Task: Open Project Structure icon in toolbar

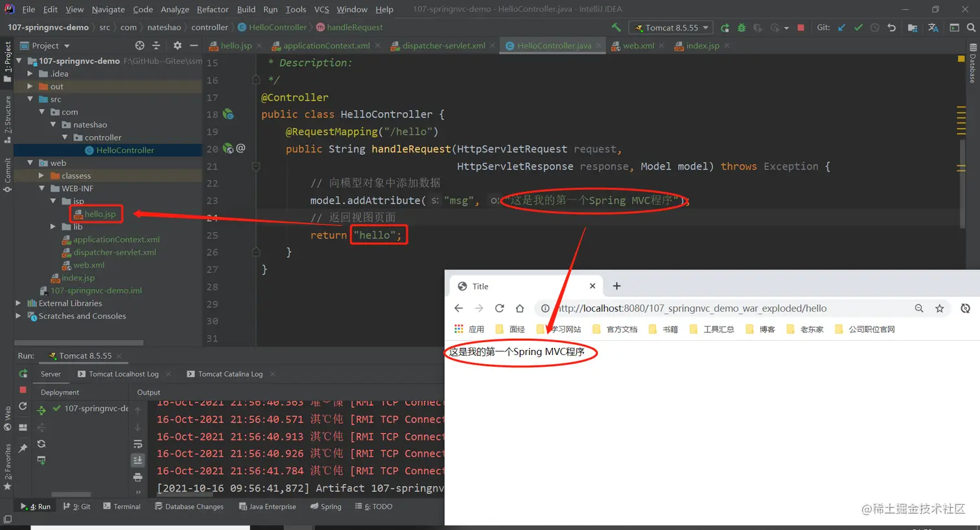Action: [912, 27]
